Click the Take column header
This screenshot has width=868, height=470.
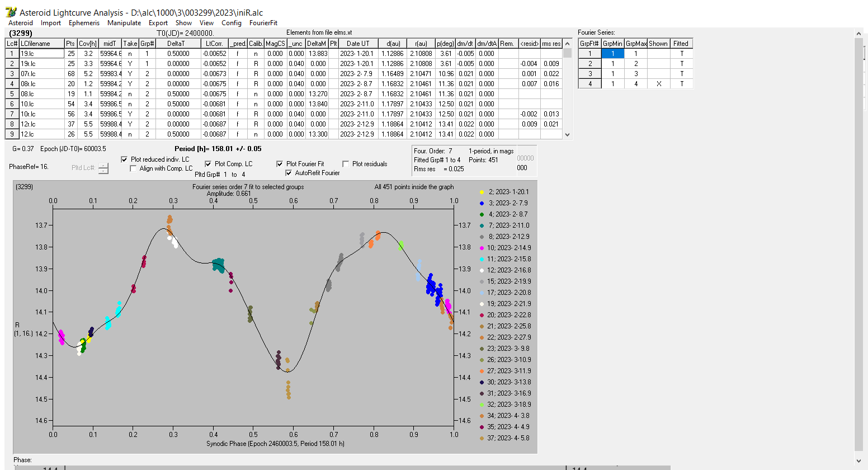130,43
